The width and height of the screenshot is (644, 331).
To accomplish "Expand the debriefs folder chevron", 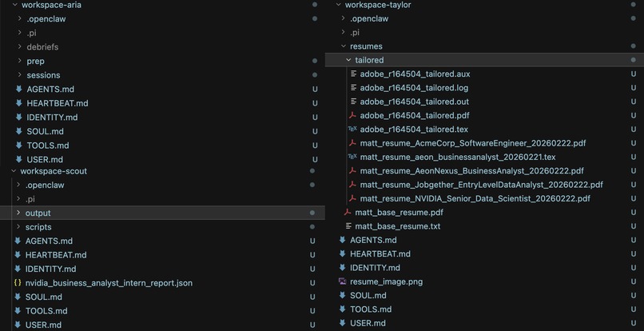I will [20, 47].
